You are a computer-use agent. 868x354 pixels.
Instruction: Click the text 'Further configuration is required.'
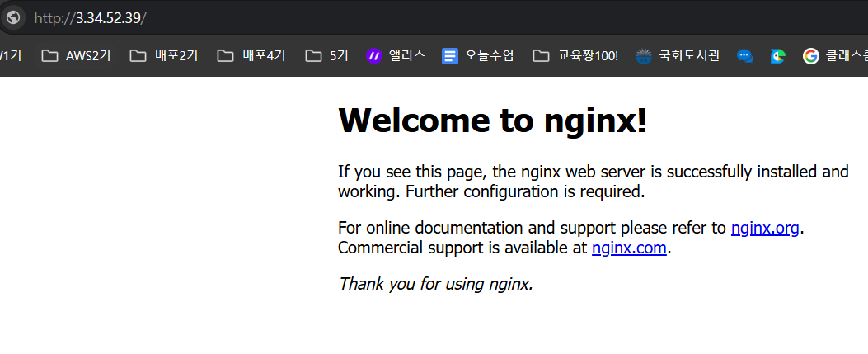pos(525,191)
